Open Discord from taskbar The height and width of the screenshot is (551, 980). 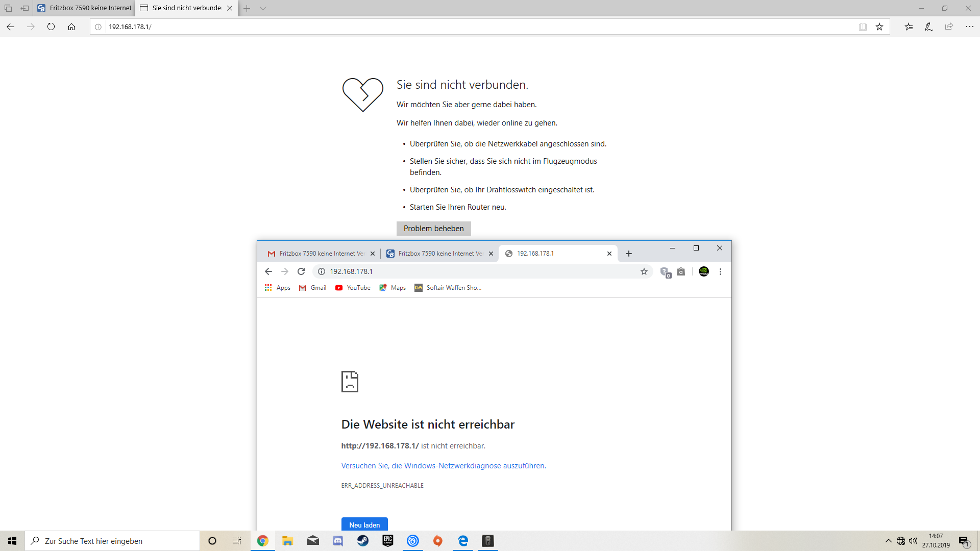coord(338,541)
